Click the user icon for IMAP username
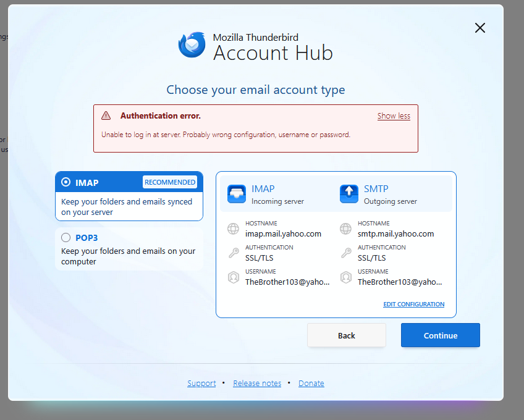The height and width of the screenshot is (420, 524). [233, 277]
